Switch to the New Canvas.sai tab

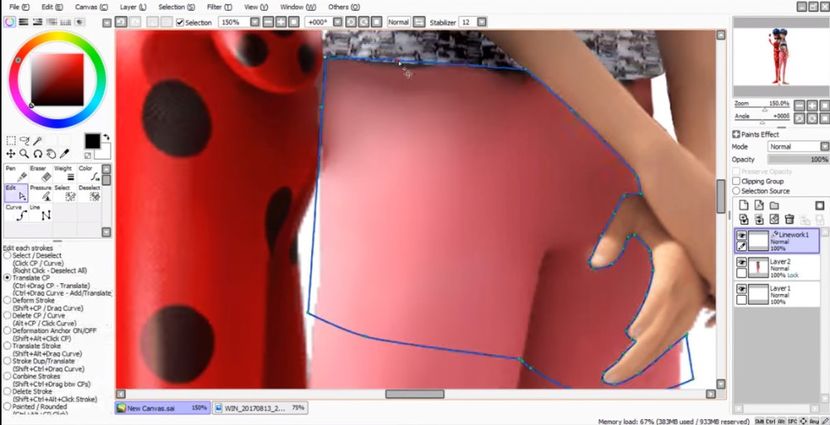point(162,408)
